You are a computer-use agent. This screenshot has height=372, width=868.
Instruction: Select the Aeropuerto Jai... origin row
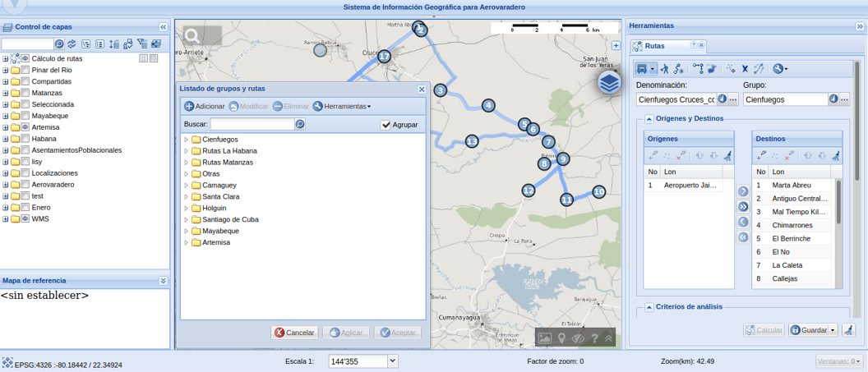[684, 186]
